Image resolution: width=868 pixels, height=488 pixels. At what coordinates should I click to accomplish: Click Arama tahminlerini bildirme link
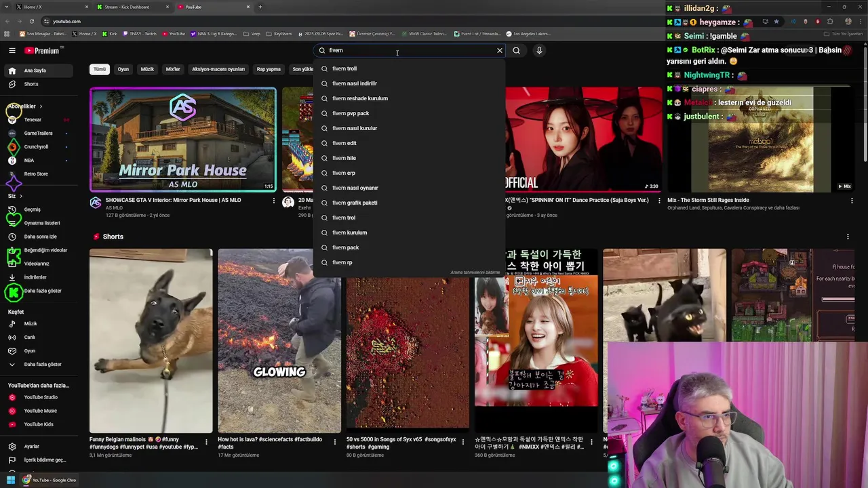point(475,272)
